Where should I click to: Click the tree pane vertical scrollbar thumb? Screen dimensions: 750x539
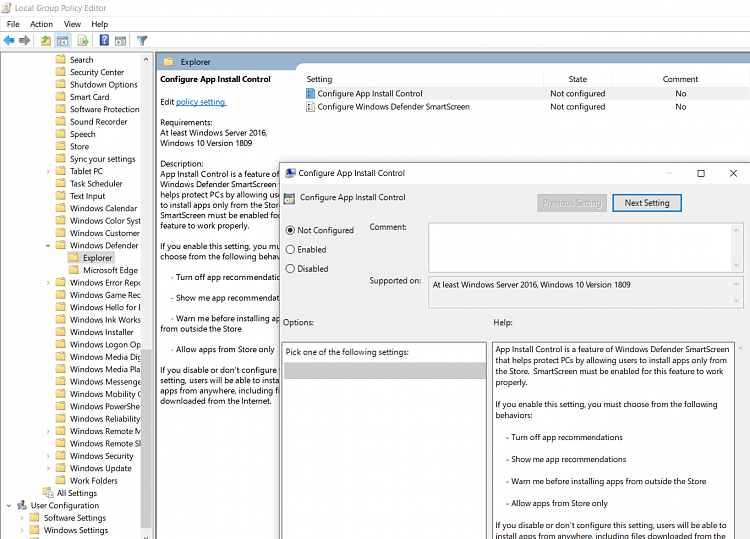(146, 438)
